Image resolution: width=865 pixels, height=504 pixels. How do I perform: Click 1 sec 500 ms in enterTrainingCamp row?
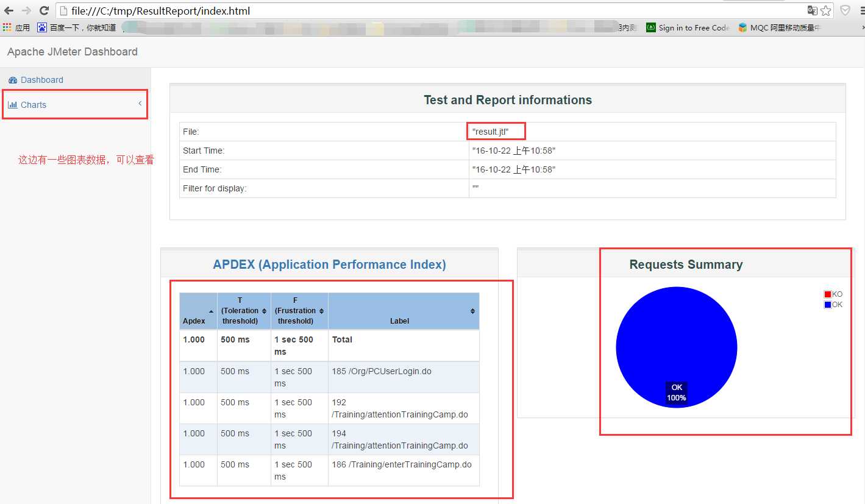pos(293,470)
